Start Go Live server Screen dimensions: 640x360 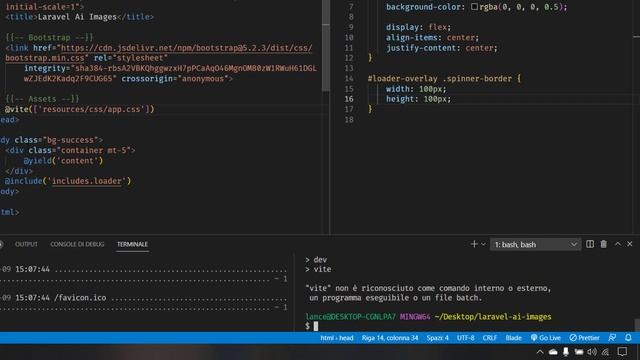[545, 338]
